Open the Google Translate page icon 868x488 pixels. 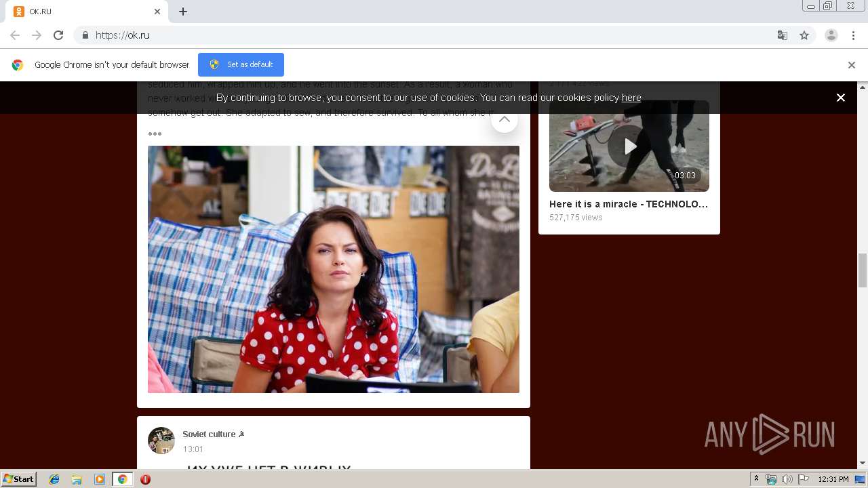pos(783,35)
